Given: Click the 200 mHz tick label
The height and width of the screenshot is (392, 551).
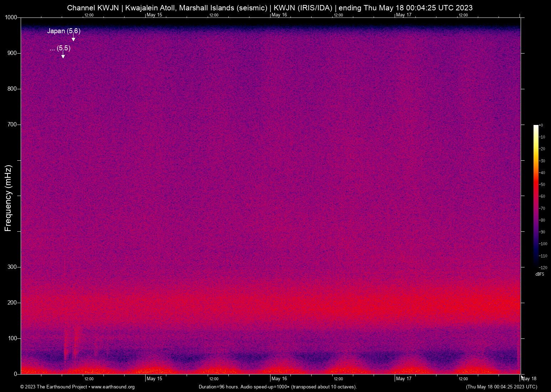Looking at the screenshot, I should (12, 303).
